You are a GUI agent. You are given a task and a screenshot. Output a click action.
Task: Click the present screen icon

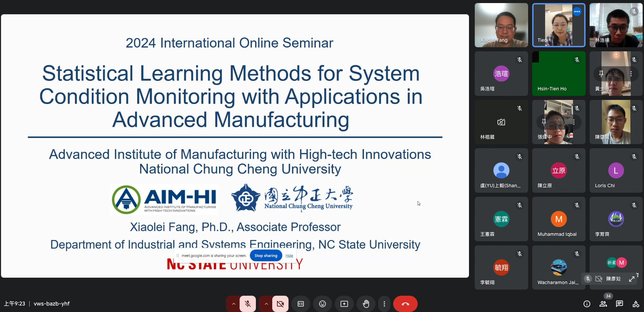tap(344, 304)
